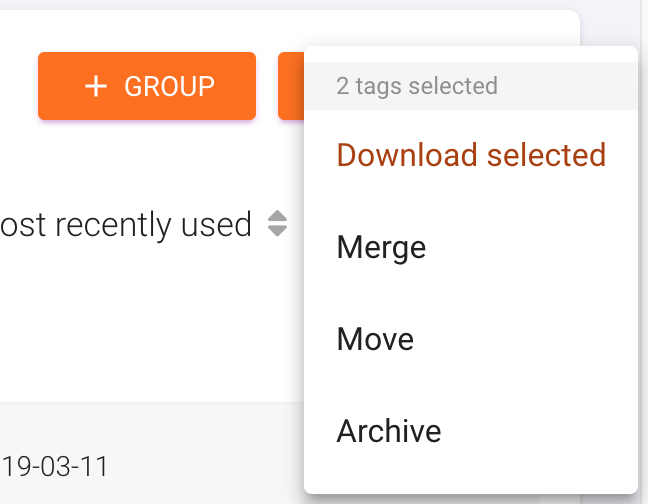This screenshot has width=648, height=504.
Task: Click the partially hidden orange button
Action: 290,86
